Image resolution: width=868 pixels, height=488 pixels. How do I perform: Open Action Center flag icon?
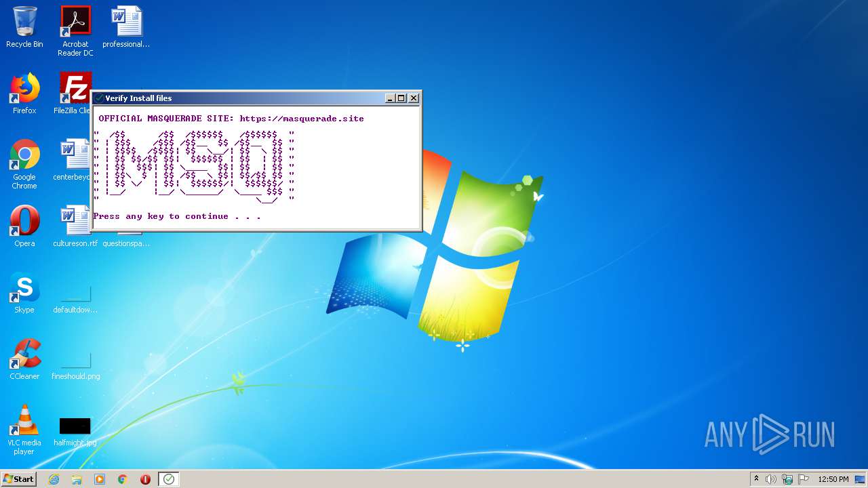[x=803, y=479]
